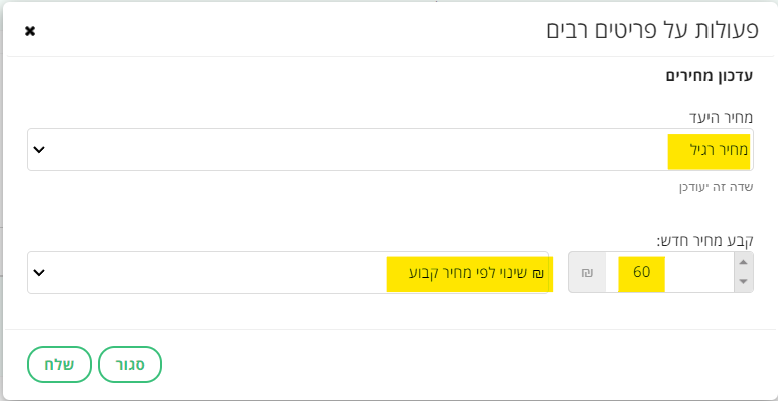Click the chevron of the price change type select
The image size is (778, 401).
[x=39, y=272]
